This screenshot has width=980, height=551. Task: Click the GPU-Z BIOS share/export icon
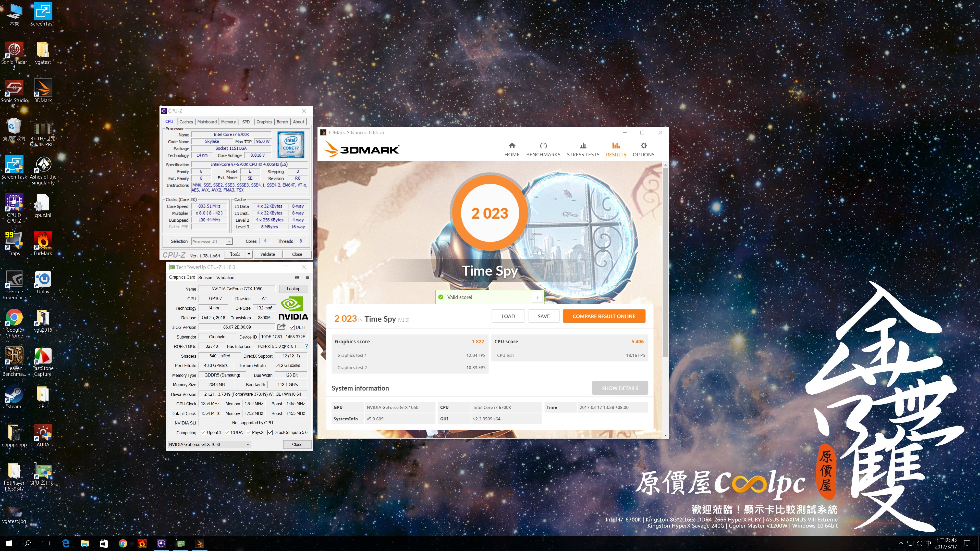click(281, 327)
